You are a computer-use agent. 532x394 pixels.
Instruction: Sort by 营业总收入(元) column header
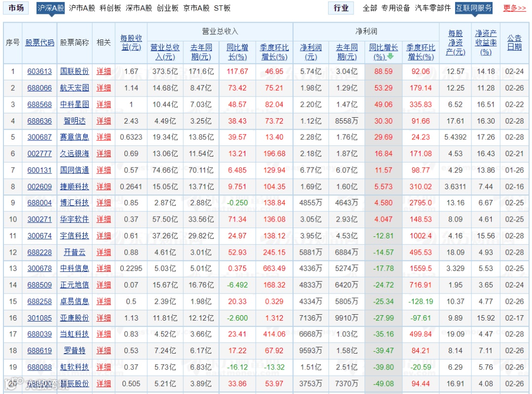coord(165,52)
